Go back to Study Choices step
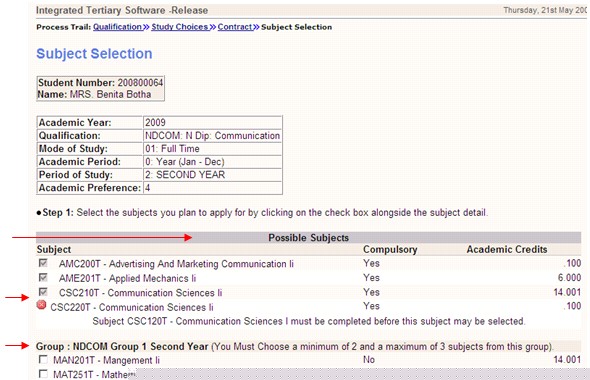This screenshot has width=590, height=380. [x=179, y=27]
